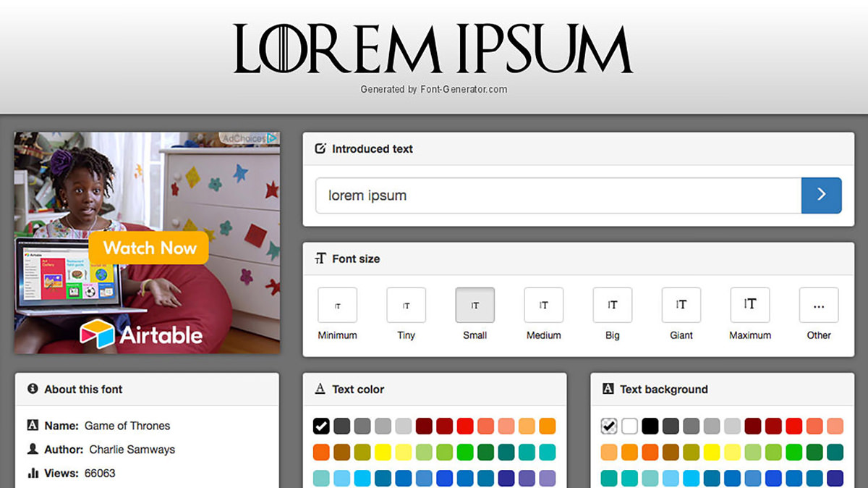Click the Font size heading
This screenshot has height=488, width=868.
[x=356, y=258]
